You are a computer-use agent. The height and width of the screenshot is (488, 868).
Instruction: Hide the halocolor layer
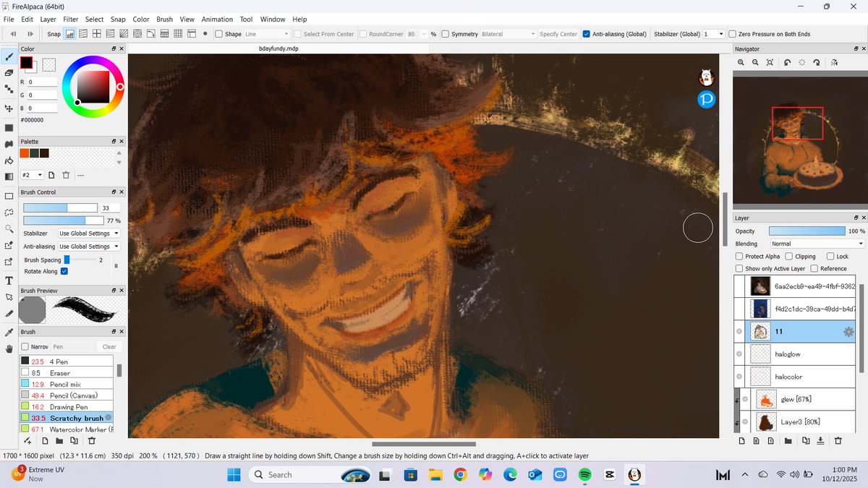[x=739, y=377]
